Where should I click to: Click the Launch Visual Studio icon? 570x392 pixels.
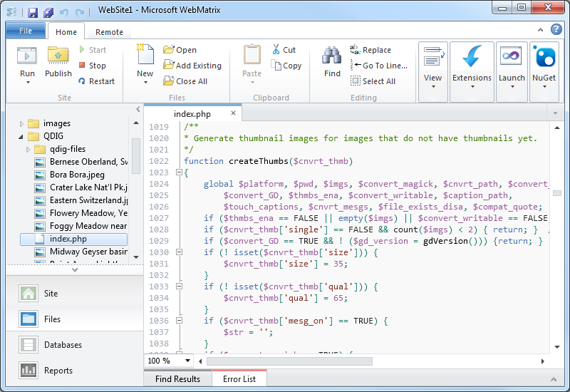[512, 57]
